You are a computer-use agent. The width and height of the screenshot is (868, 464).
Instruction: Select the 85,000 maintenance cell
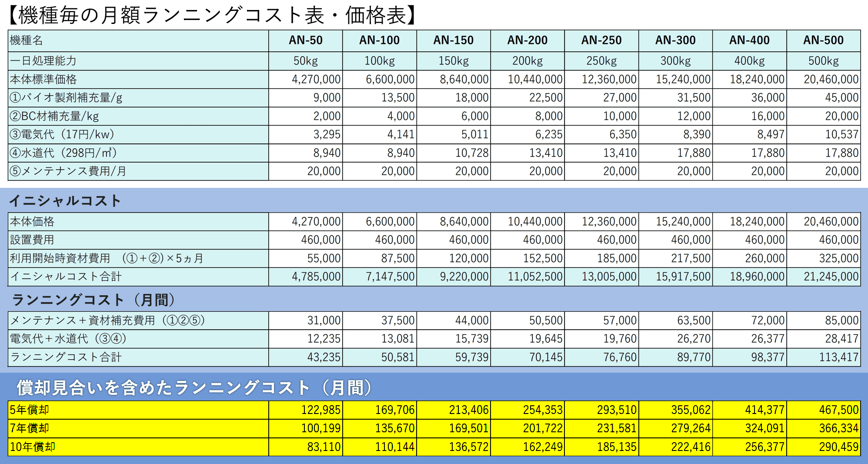824,320
